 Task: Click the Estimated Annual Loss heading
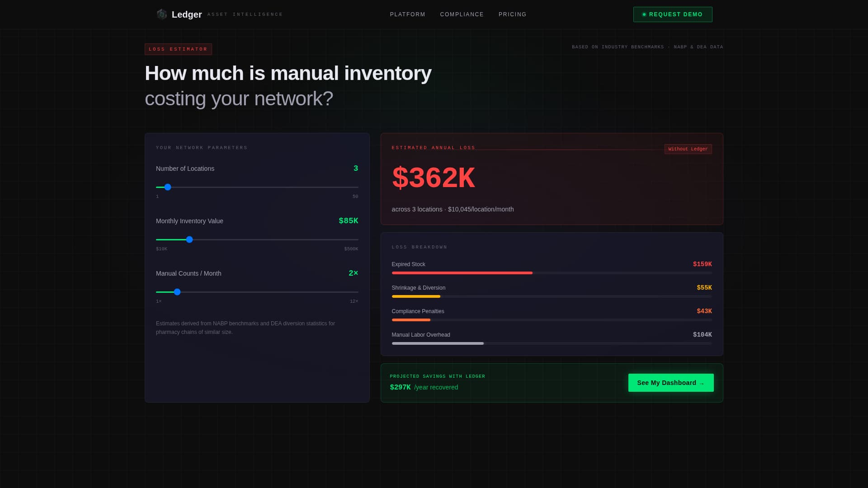tap(434, 148)
